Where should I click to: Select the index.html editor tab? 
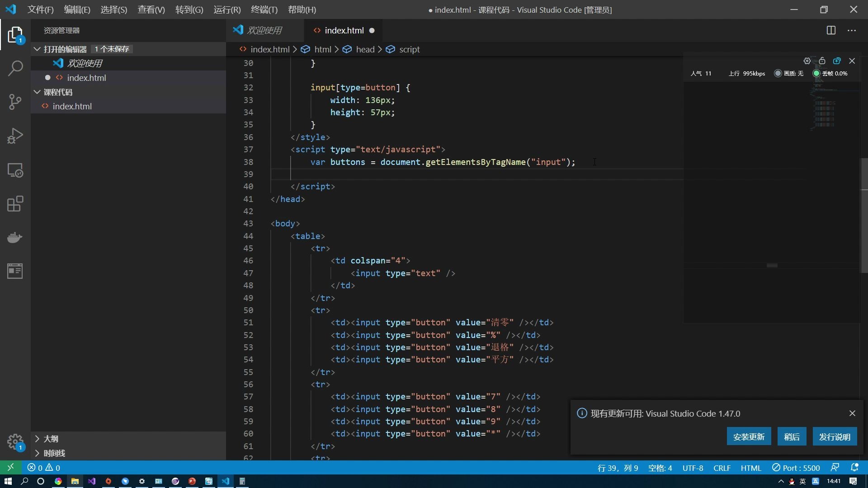(344, 30)
